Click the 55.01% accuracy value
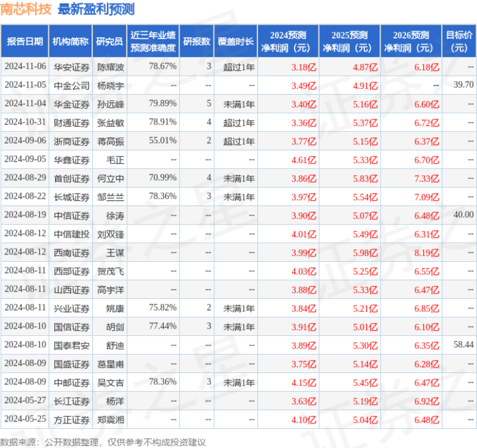 (163, 140)
